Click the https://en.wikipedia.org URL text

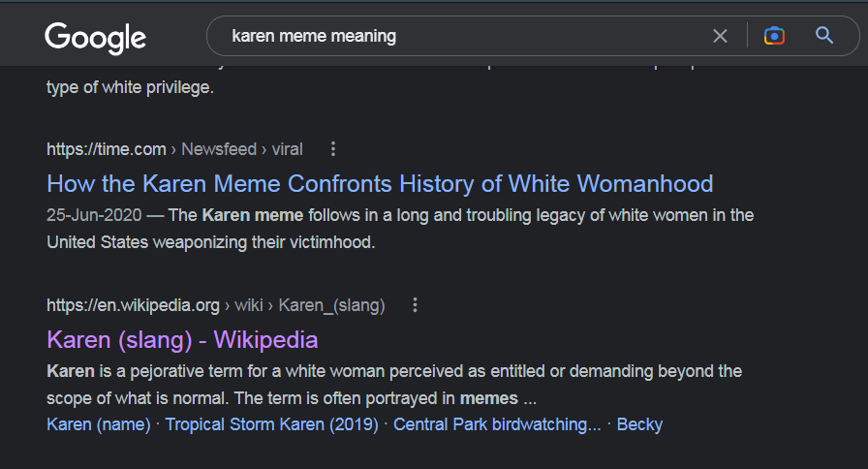[x=133, y=305]
